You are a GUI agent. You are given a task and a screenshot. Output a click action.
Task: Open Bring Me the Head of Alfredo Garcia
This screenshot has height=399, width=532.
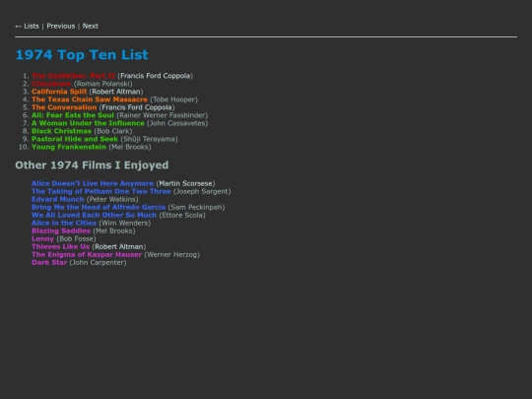(99, 207)
